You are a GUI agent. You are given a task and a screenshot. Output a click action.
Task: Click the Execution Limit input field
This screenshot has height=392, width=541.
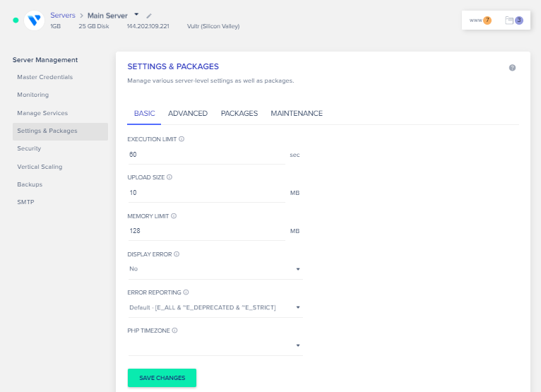tap(206, 154)
